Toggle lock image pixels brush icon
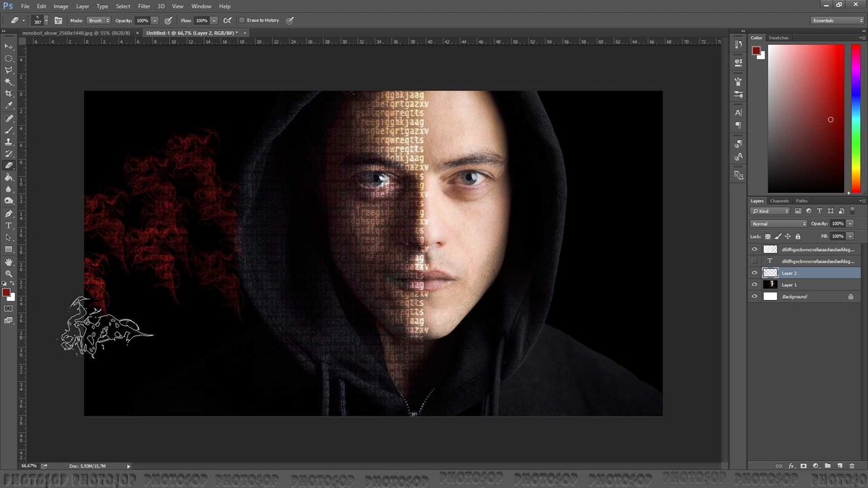 (x=778, y=236)
